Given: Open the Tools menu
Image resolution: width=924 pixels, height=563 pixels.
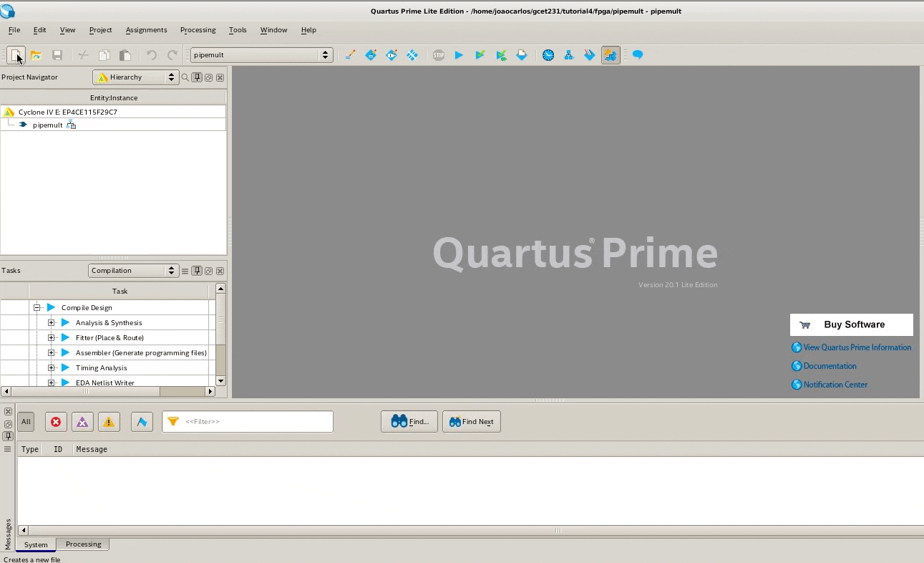Looking at the screenshot, I should point(238,30).
